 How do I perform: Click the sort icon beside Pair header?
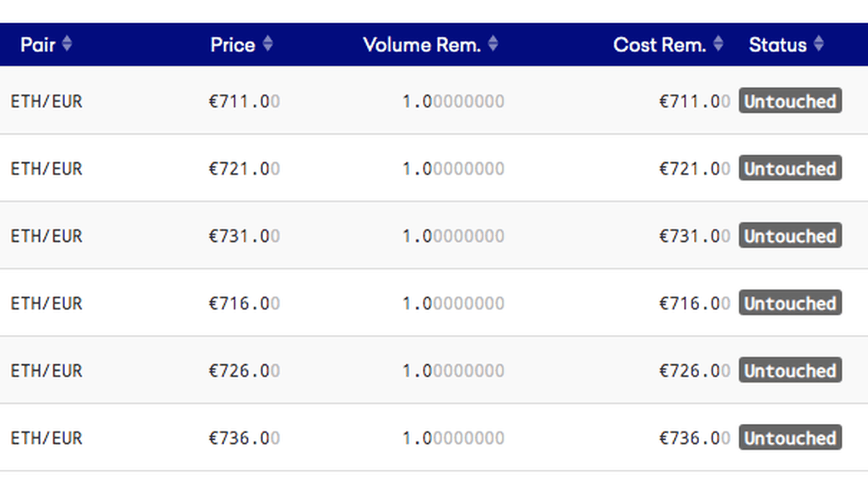(x=67, y=44)
